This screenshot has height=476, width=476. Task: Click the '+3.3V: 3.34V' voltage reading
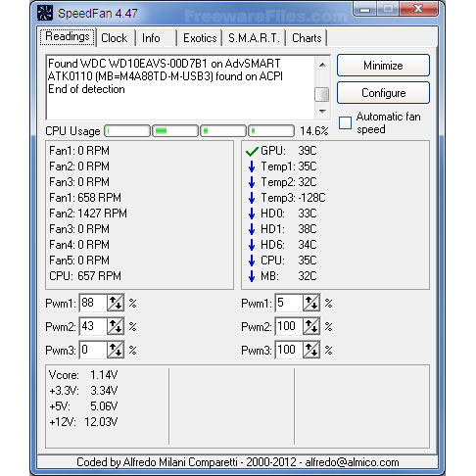(83, 391)
